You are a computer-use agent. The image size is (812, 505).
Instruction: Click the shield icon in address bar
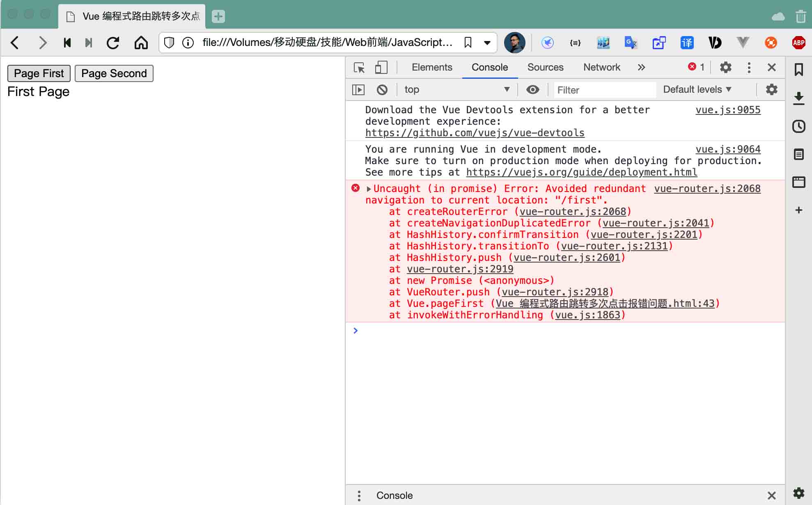tap(169, 43)
